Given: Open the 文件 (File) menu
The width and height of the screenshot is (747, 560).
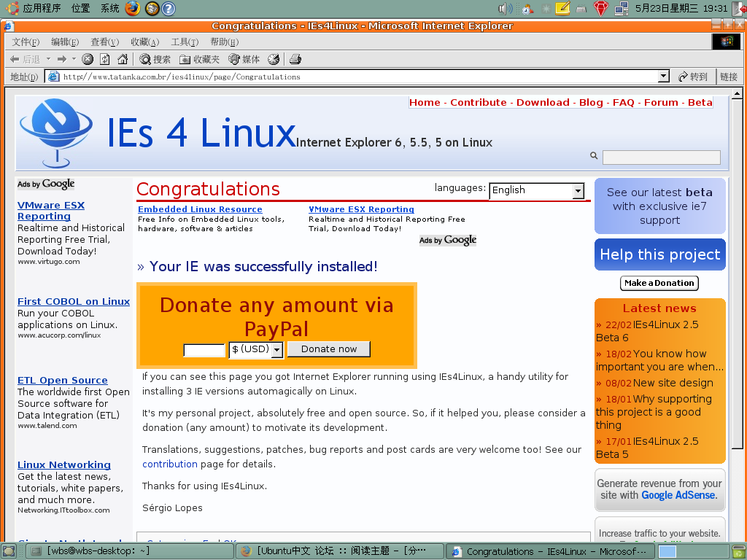Looking at the screenshot, I should pyautogui.click(x=26, y=42).
